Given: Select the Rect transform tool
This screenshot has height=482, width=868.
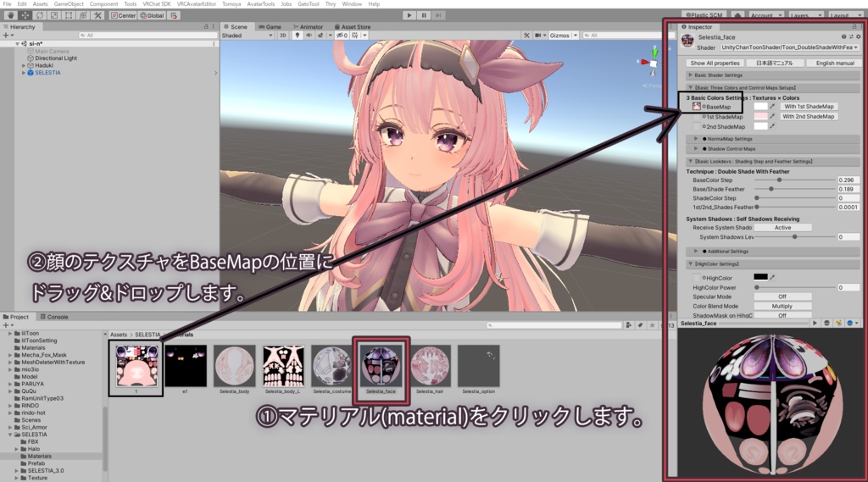Looking at the screenshot, I should tap(69, 15).
